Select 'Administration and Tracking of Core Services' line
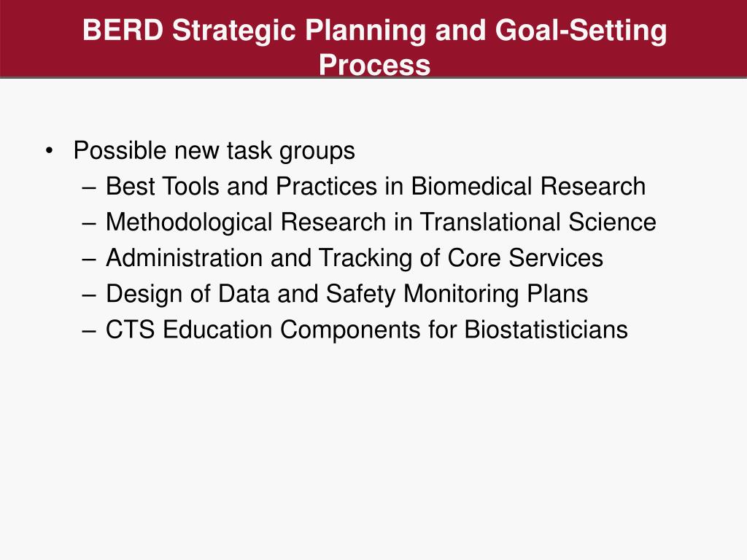Image resolution: width=747 pixels, height=560 pixels. [x=354, y=258]
